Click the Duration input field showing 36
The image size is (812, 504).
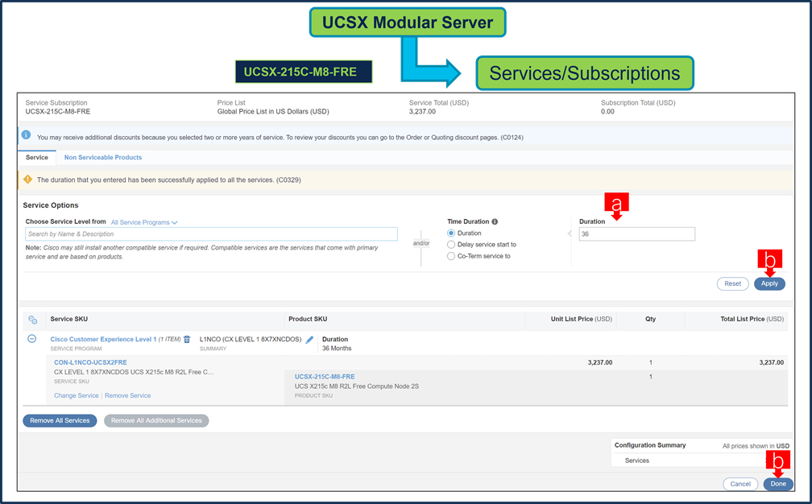637,234
